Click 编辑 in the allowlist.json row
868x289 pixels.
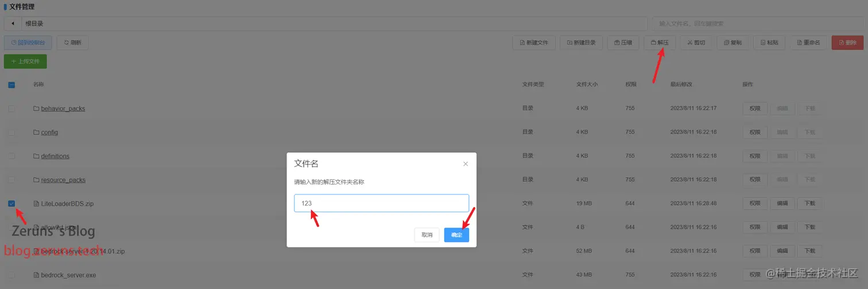click(x=782, y=228)
